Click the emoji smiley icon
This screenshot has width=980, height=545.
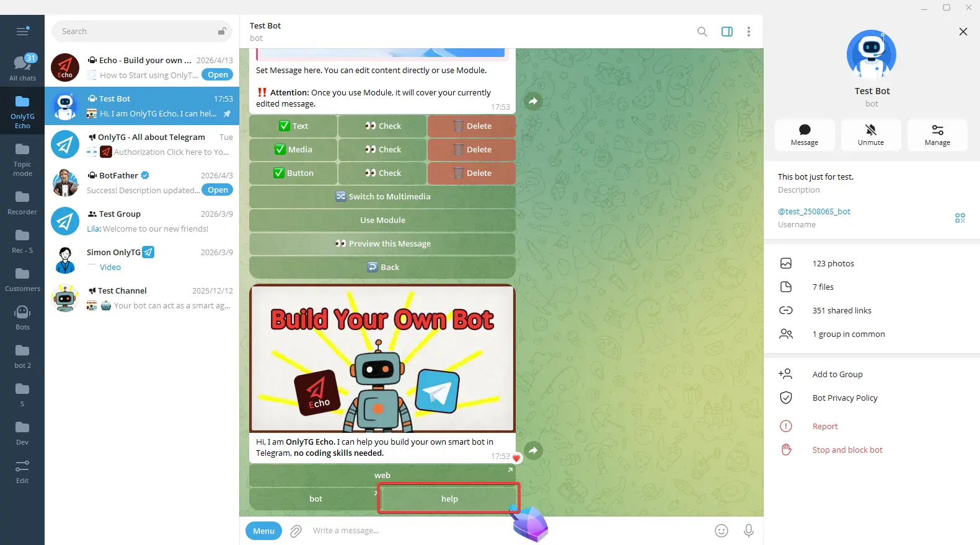[x=721, y=531]
